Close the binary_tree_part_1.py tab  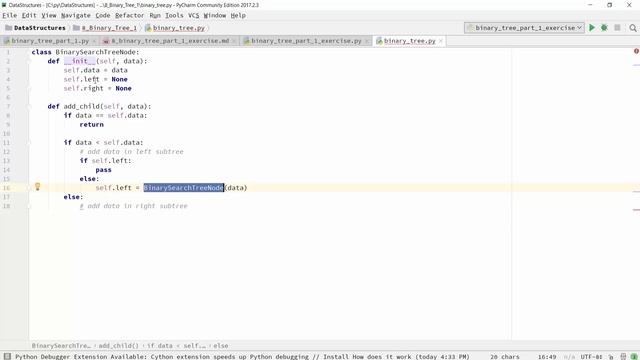point(94,41)
